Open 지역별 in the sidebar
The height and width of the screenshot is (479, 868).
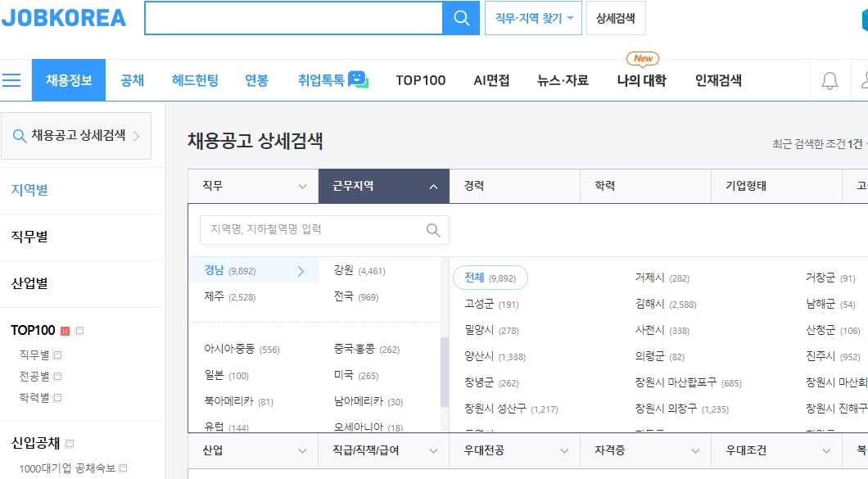tap(29, 190)
